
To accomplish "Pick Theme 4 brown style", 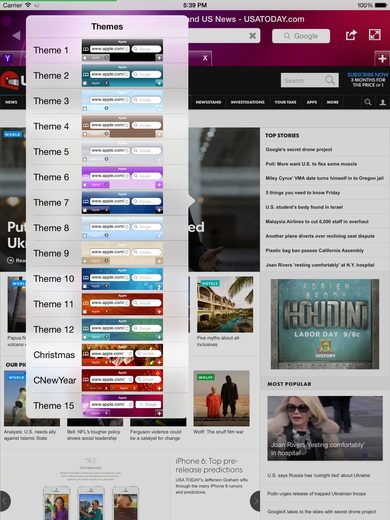I will [107, 126].
